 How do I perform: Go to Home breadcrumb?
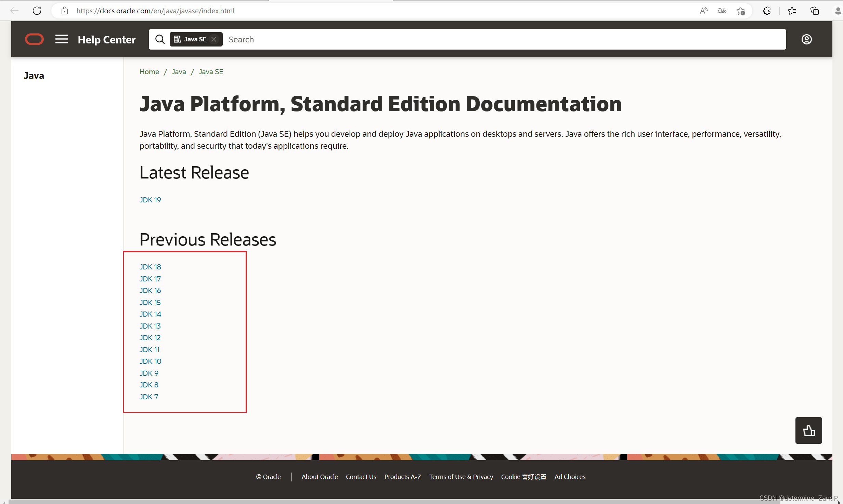coord(149,72)
